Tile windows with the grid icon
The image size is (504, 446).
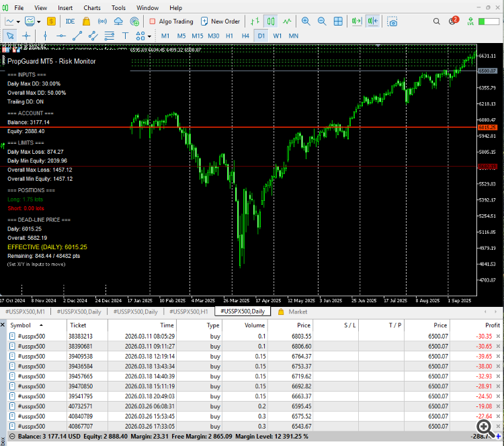338,21
